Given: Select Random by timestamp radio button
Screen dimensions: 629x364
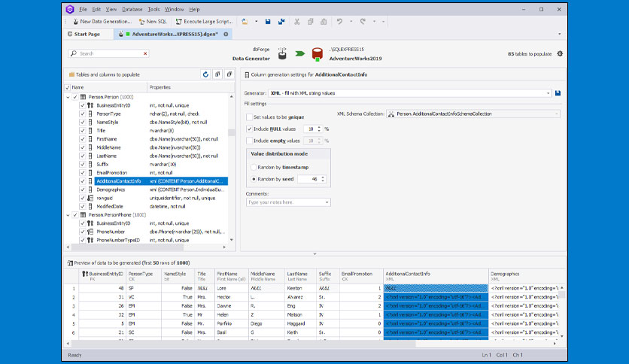Looking at the screenshot, I should tap(254, 167).
